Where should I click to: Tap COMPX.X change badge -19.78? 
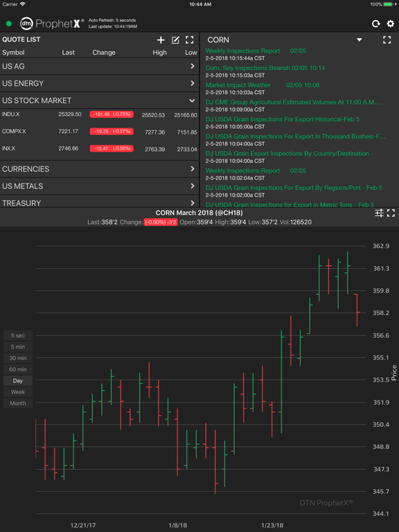point(112,132)
